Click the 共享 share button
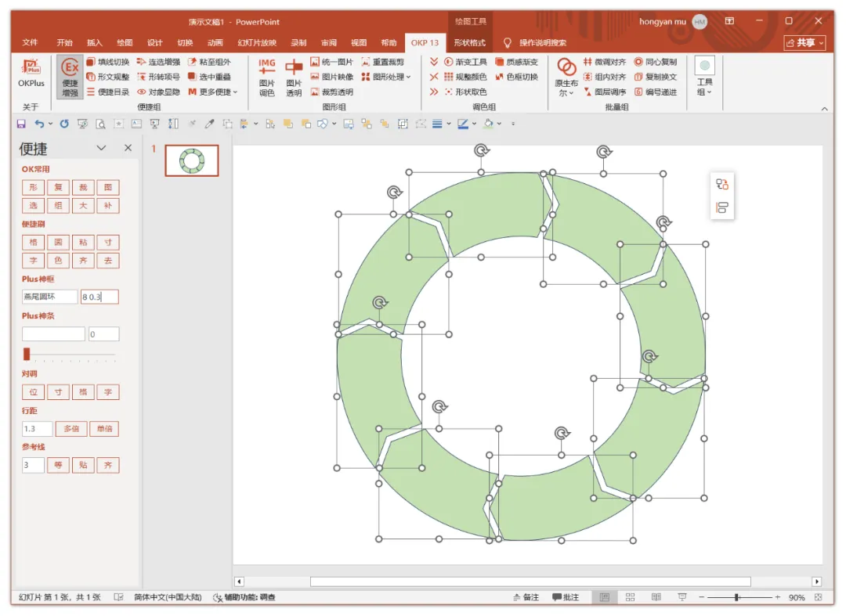The height and width of the screenshot is (616, 846). point(805,42)
